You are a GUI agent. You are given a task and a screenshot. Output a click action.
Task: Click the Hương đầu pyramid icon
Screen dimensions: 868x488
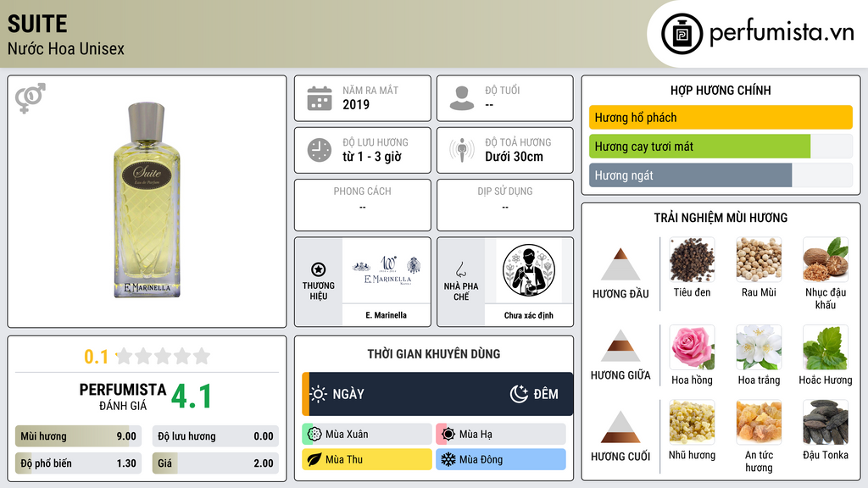620,264
